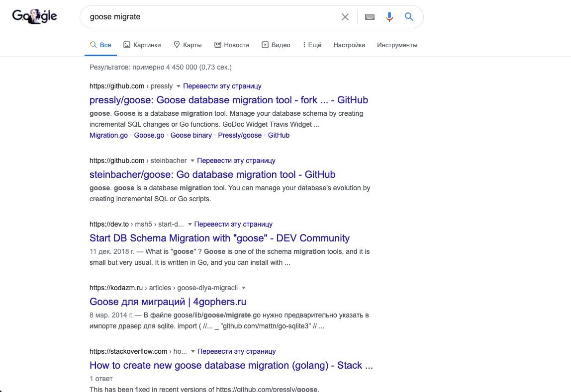Open the Ещё more menu
571x392 pixels.
click(312, 45)
